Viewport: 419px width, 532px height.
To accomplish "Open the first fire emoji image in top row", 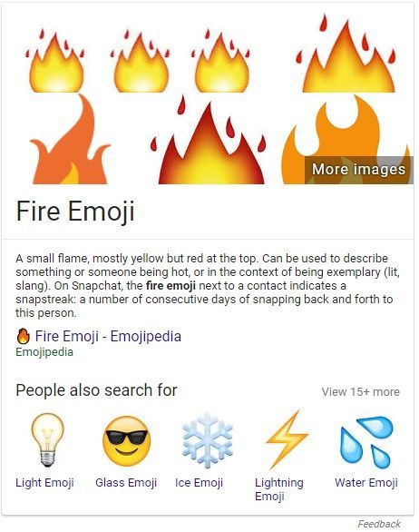I will pos(54,61).
